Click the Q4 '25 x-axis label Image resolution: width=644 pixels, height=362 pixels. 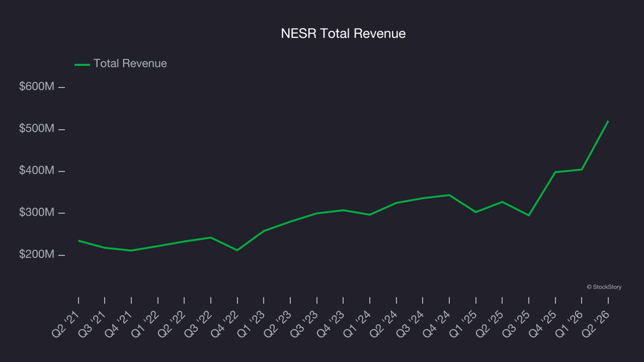(x=544, y=323)
